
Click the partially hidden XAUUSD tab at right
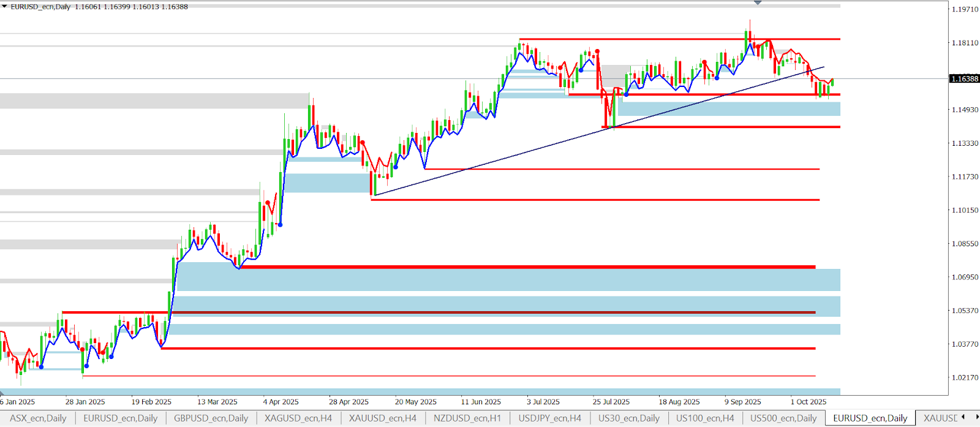[940, 418]
